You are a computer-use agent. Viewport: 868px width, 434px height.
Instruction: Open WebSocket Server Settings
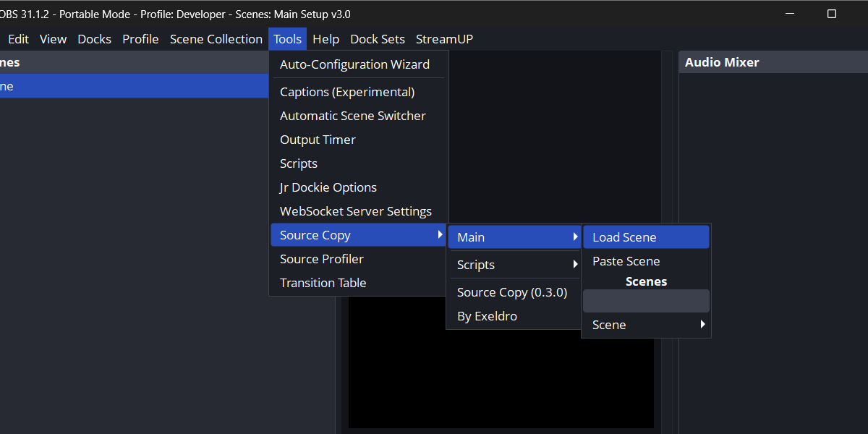pos(356,211)
